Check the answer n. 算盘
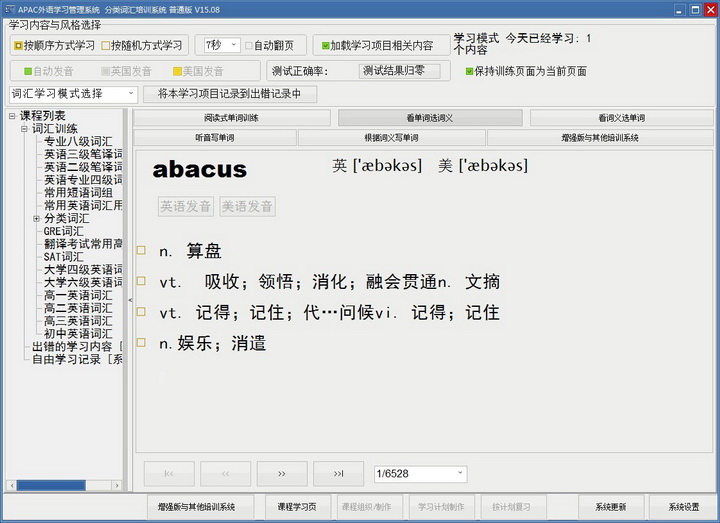Image resolution: width=720 pixels, height=523 pixels. 141,250
